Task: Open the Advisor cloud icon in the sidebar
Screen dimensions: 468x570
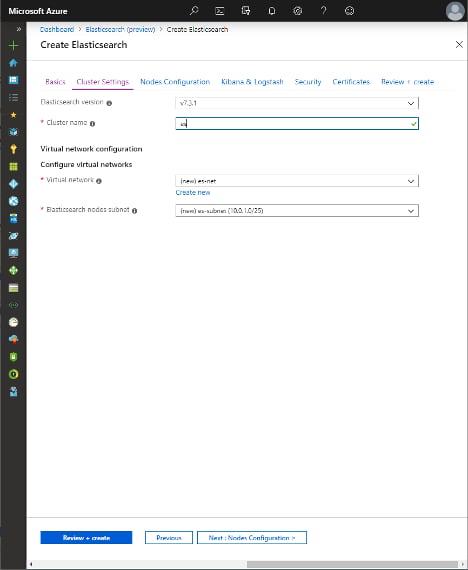Action: pyautogui.click(x=13, y=339)
